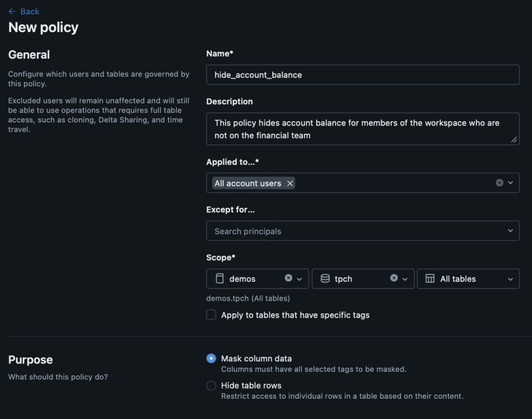
Task: Open the Except for principals dropdown
Action: point(510,231)
